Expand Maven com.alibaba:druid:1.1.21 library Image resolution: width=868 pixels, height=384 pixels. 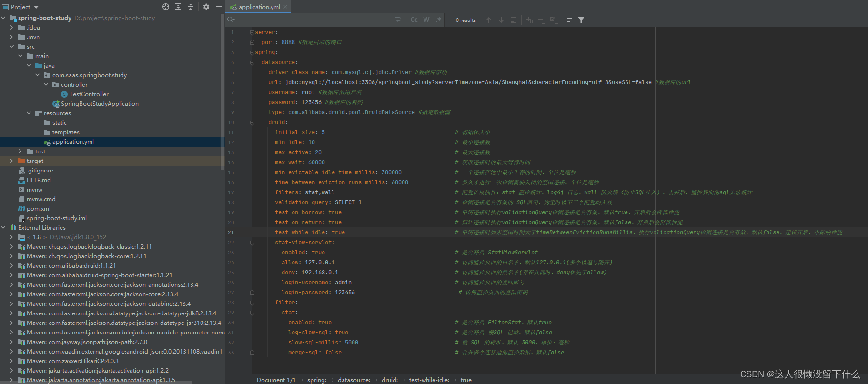[11, 266]
